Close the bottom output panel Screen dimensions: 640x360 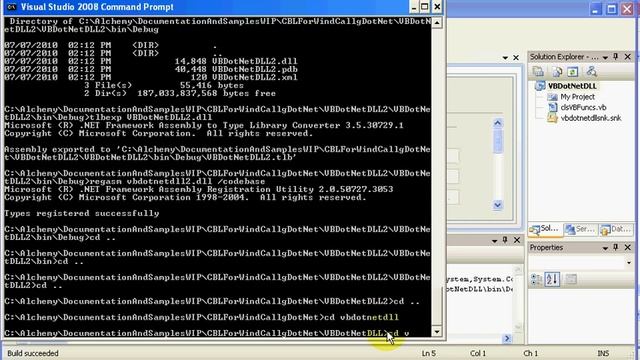click(x=517, y=240)
